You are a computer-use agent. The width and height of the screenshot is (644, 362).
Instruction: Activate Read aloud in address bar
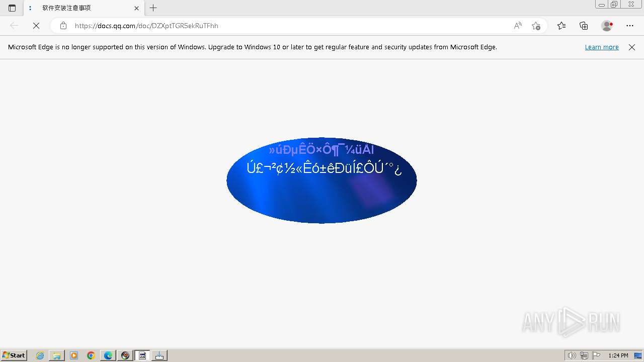518,26
